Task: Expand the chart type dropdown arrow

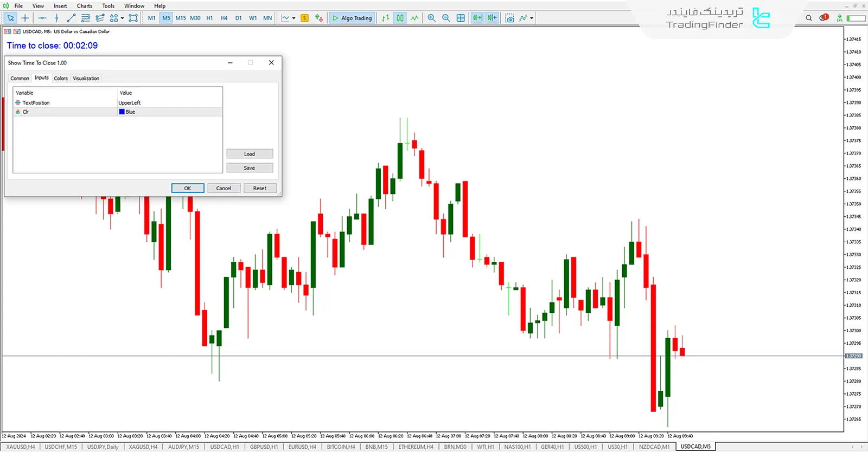Action: click(x=294, y=18)
